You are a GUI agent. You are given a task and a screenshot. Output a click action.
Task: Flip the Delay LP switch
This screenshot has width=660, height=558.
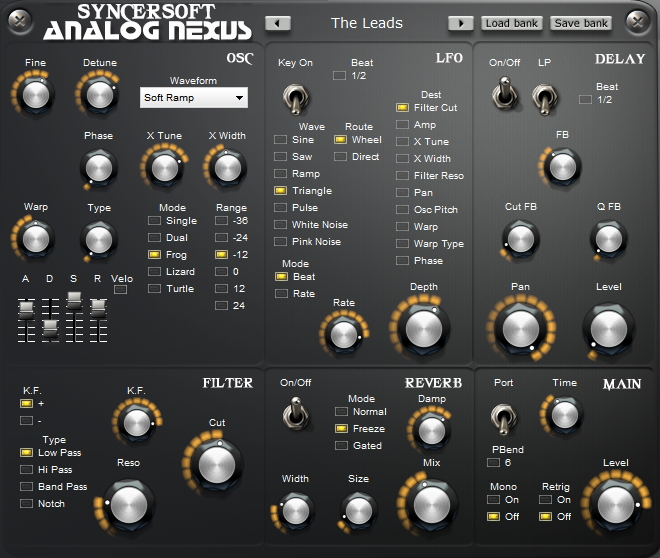[545, 99]
